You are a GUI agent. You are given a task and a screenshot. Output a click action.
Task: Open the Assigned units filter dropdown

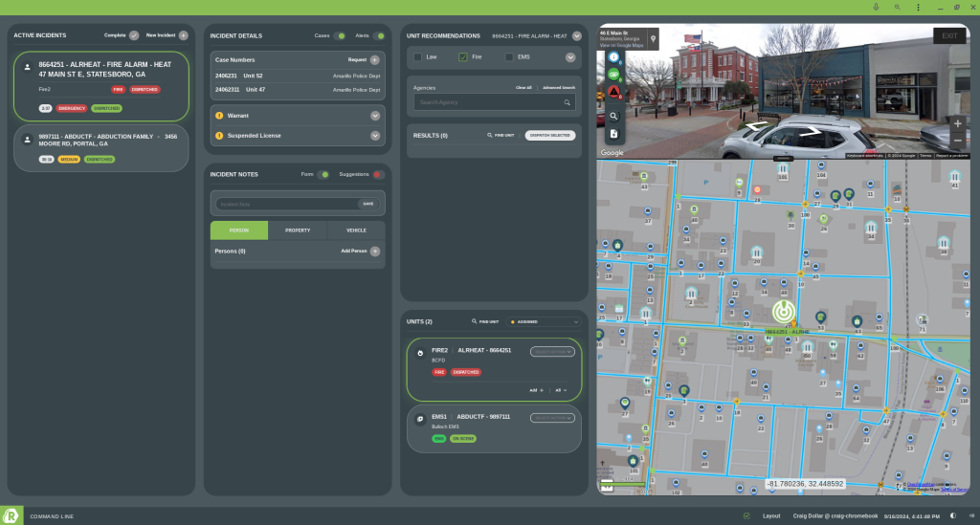pyautogui.click(x=544, y=322)
